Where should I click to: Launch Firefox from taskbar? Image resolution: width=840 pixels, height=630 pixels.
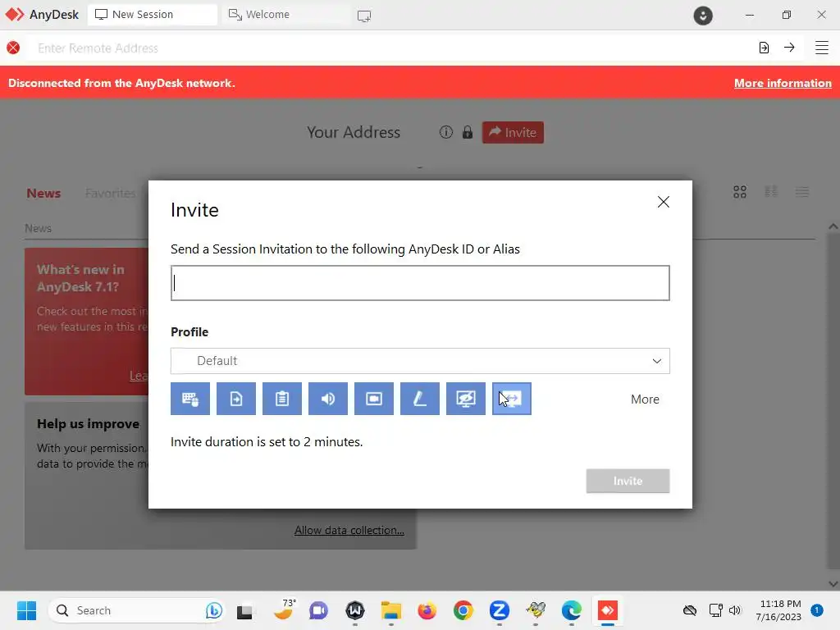[x=427, y=610]
